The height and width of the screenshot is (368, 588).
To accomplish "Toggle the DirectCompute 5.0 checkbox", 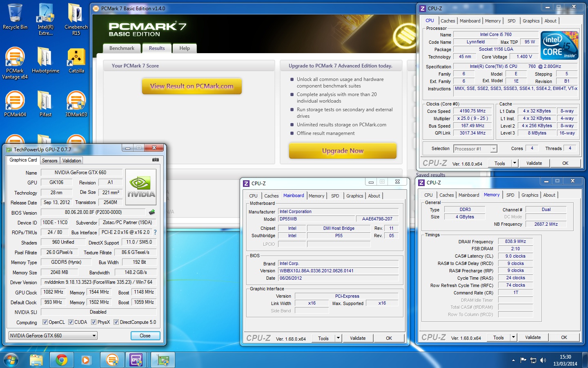I will point(116,322).
